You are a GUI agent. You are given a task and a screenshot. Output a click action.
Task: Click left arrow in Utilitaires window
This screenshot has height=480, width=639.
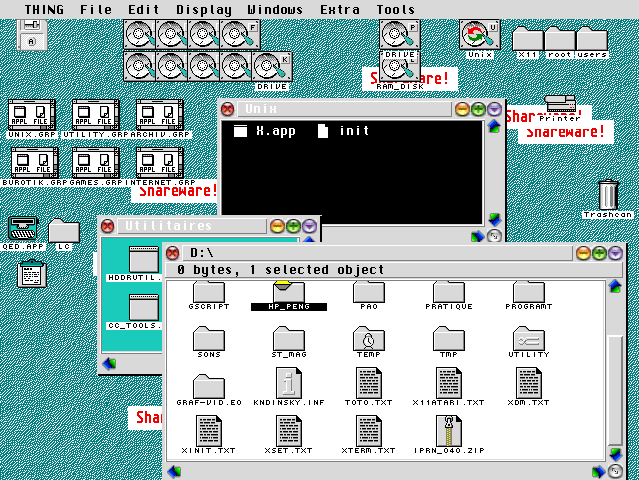point(109,363)
